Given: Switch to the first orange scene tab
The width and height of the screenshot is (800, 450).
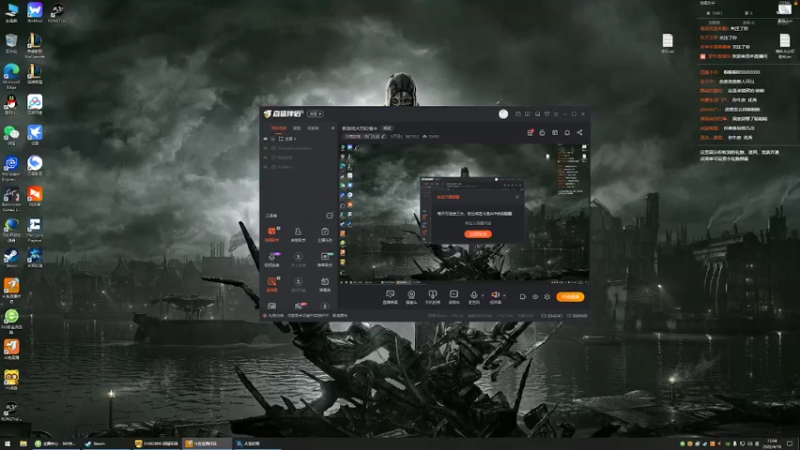Looking at the screenshot, I should coord(279,128).
